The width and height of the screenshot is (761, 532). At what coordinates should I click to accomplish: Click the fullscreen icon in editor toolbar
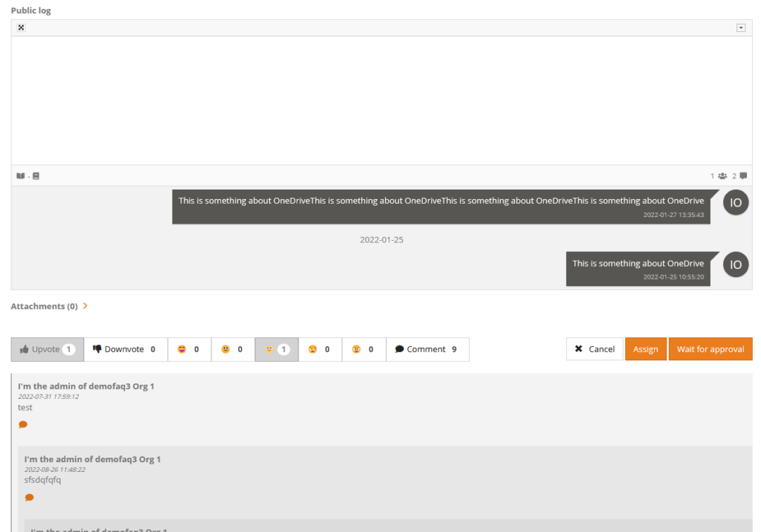(21, 28)
